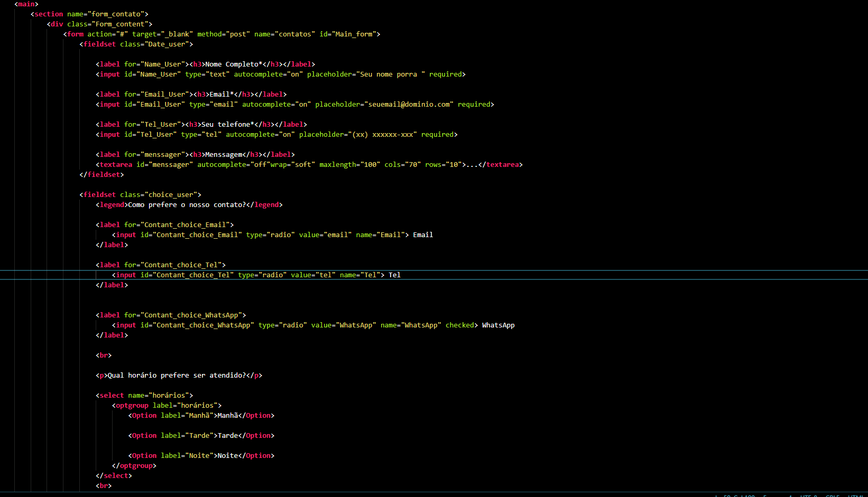Screen dimensions: 868x497
Task: Click the closing </label> after WhatsApp input
Action: [112, 335]
